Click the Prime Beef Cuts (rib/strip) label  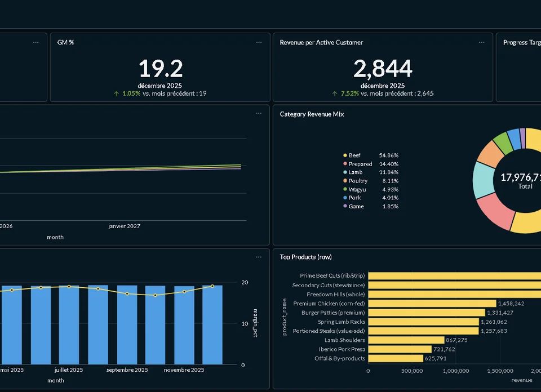pos(332,275)
